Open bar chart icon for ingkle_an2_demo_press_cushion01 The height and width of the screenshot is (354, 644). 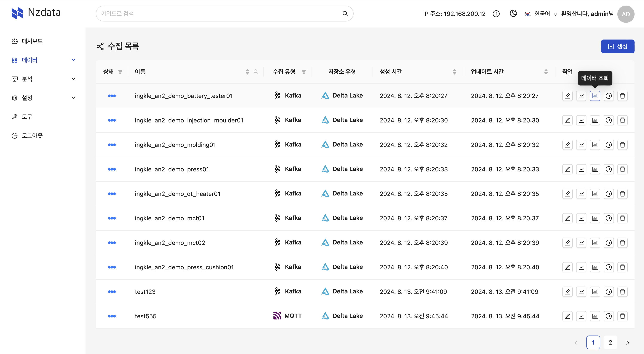coord(595,267)
